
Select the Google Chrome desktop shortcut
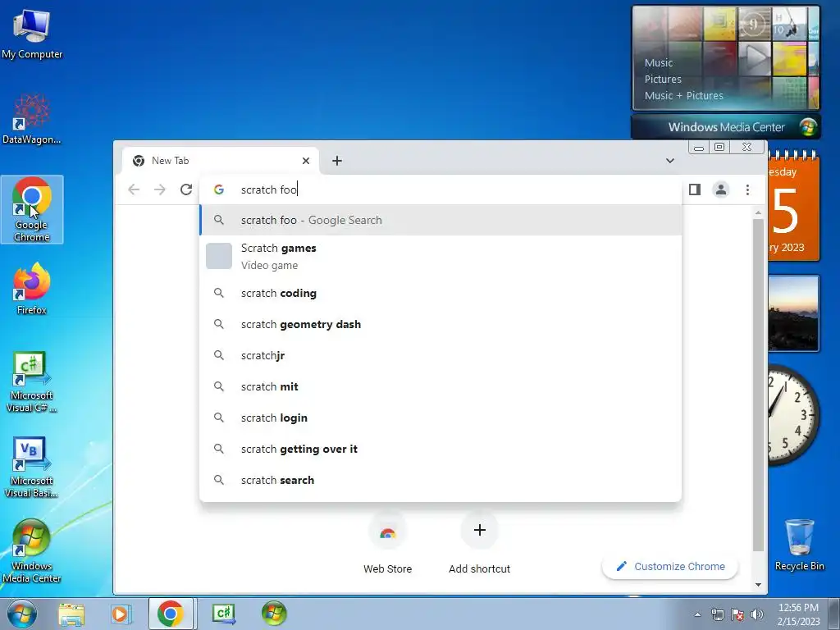point(32,209)
